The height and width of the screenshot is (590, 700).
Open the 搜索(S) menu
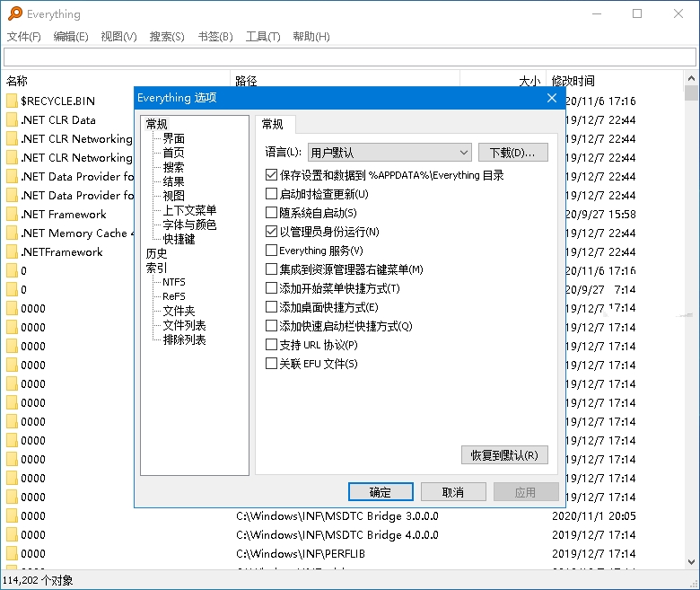[x=167, y=37]
